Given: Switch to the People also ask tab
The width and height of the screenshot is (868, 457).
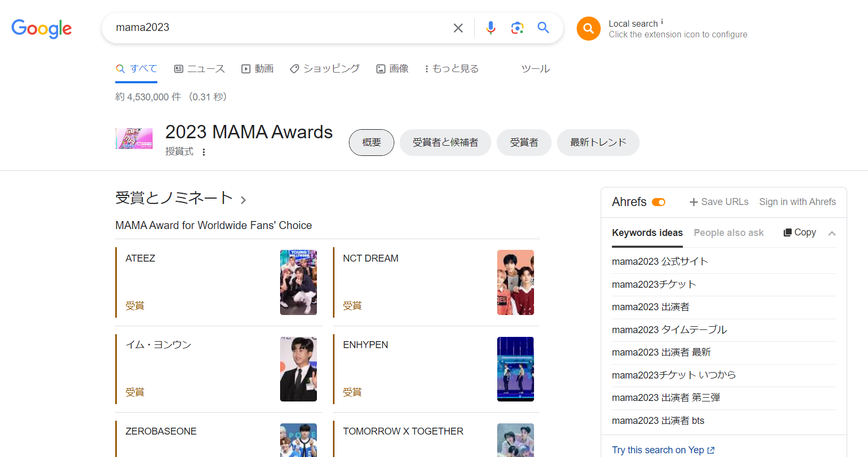Looking at the screenshot, I should point(729,233).
